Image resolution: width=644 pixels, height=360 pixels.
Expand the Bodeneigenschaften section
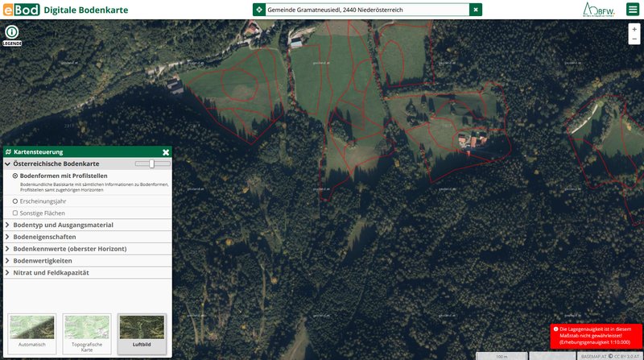pyautogui.click(x=44, y=237)
